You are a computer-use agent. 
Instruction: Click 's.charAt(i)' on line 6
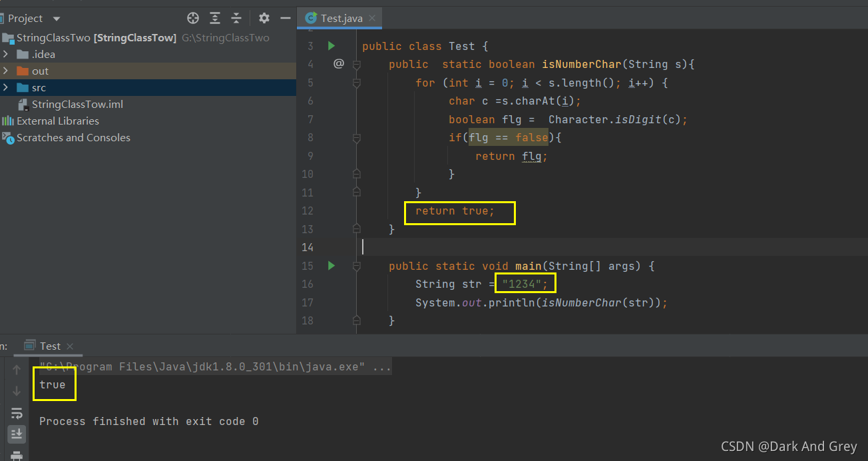point(538,101)
